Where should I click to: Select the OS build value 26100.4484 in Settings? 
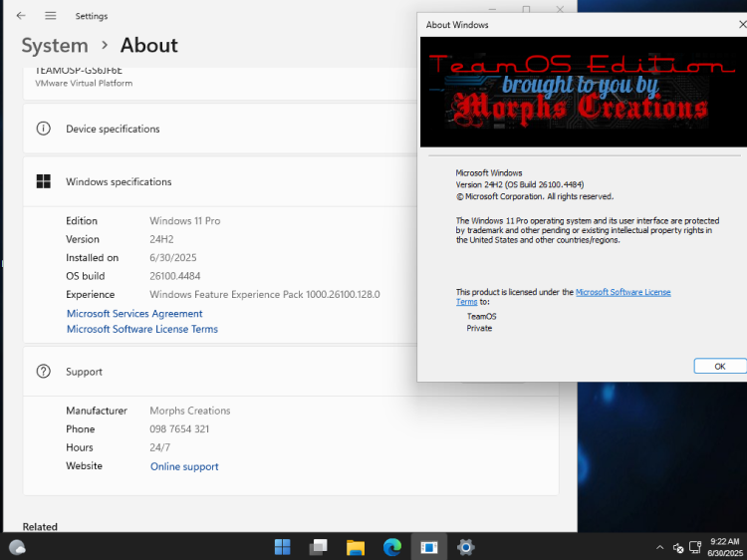tap(175, 276)
